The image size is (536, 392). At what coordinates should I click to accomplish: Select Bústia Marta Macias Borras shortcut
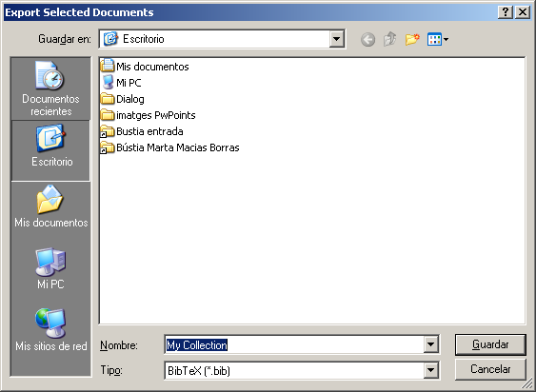tap(169, 147)
